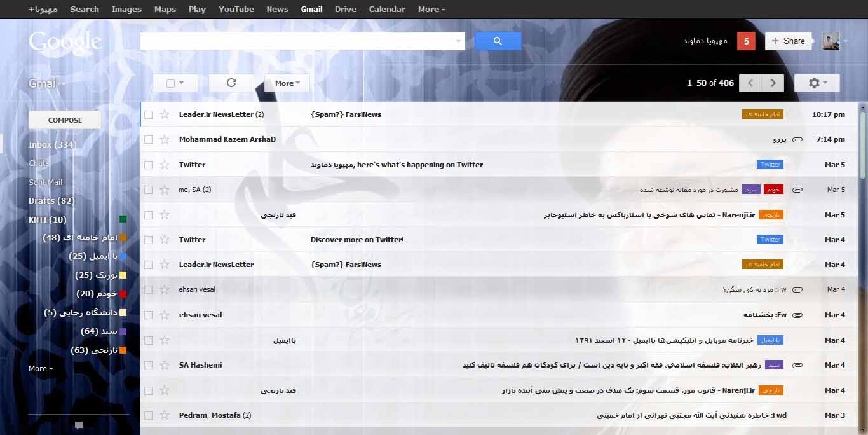Image resolution: width=868 pixels, height=435 pixels.
Task: Open Calendar in the top navigation bar
Action: (x=386, y=10)
